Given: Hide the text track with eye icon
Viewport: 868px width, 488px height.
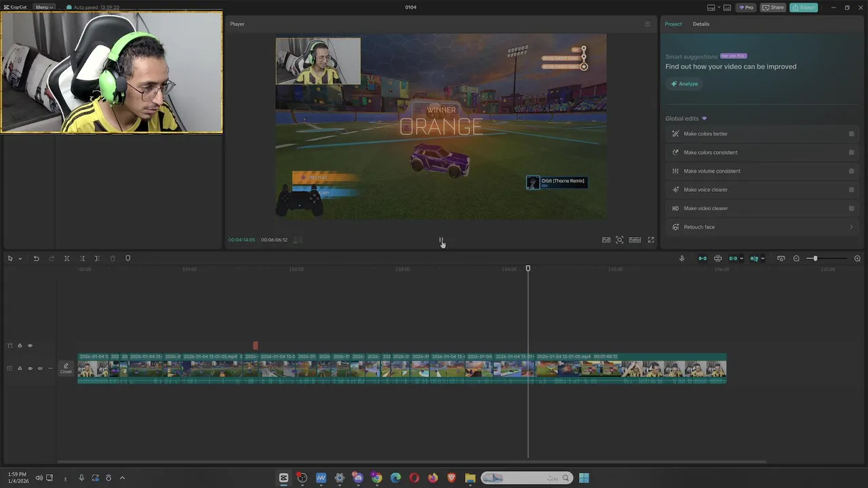Looking at the screenshot, I should [x=30, y=346].
